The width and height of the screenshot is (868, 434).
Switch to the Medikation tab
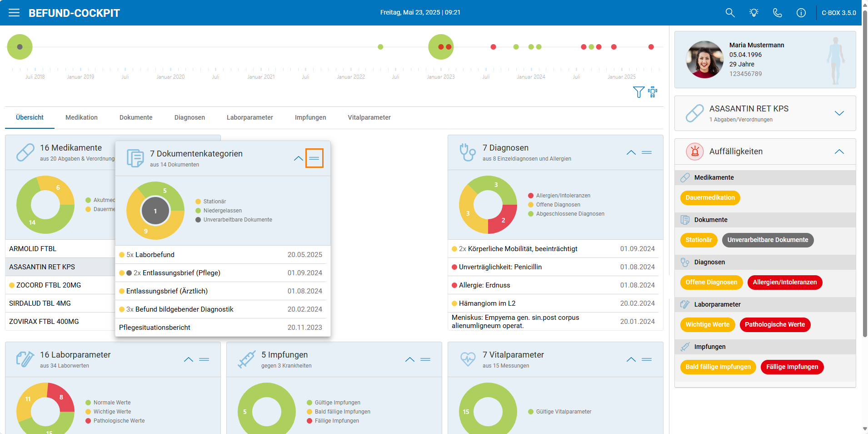click(x=81, y=117)
